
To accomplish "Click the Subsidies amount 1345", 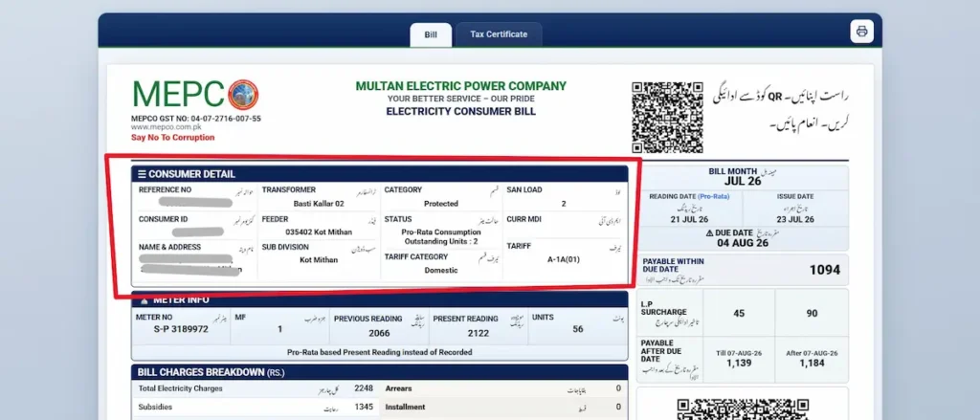I will pos(363,407).
